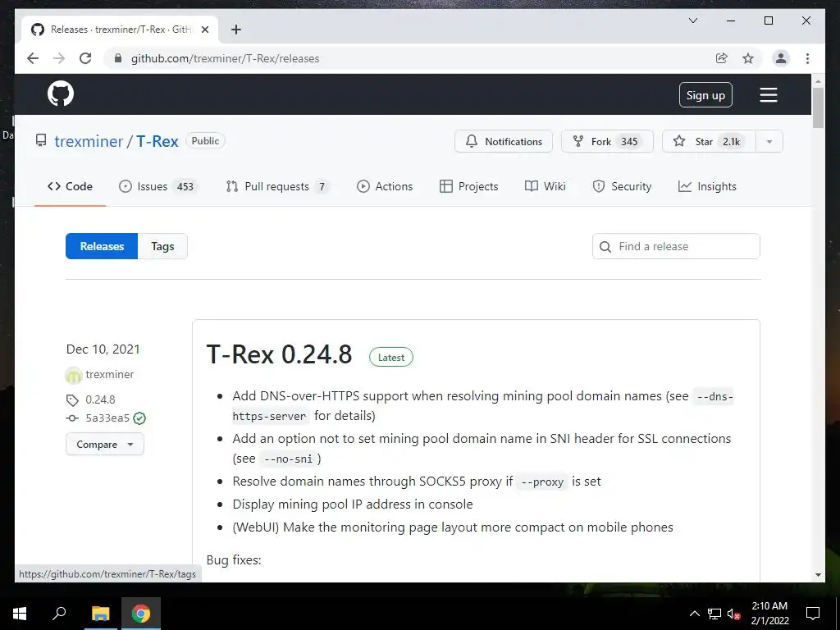840x630 pixels.
Task: Open File Explorer from the taskbar
Action: (x=100, y=614)
